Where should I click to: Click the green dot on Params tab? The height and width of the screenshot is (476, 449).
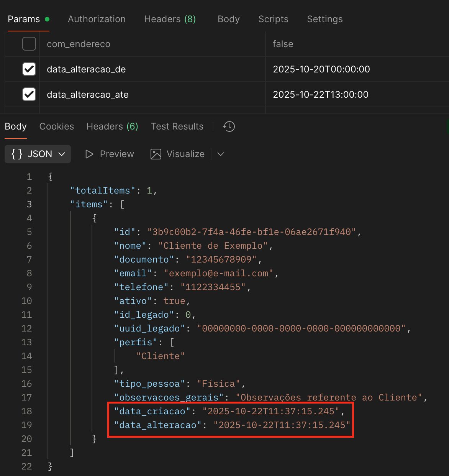[47, 18]
